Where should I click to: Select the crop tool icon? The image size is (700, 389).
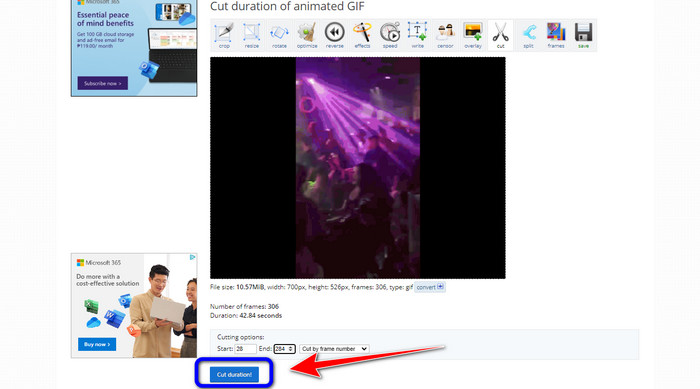tap(224, 35)
